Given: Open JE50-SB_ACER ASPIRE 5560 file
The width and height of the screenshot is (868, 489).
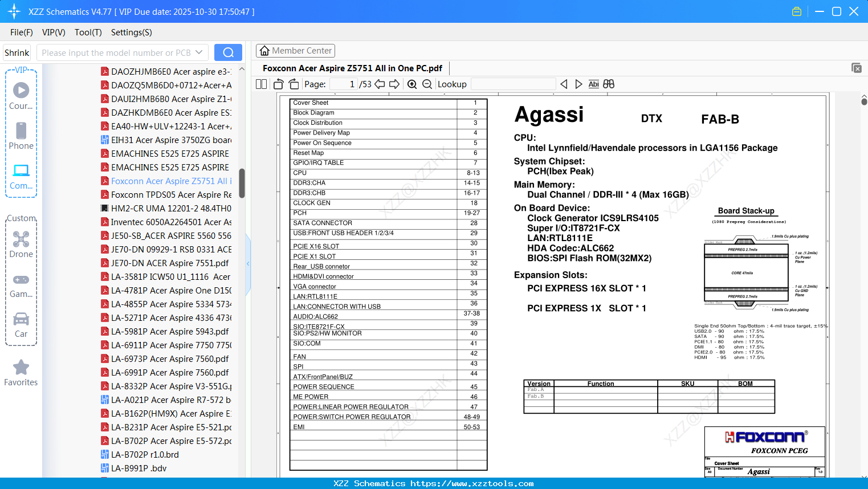Looking at the screenshot, I should tap(166, 236).
